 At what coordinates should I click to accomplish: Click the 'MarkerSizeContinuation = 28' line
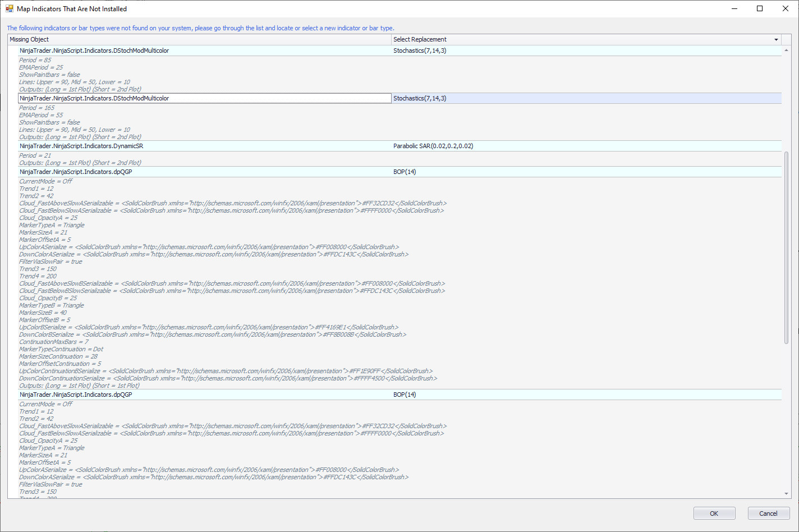click(58, 356)
